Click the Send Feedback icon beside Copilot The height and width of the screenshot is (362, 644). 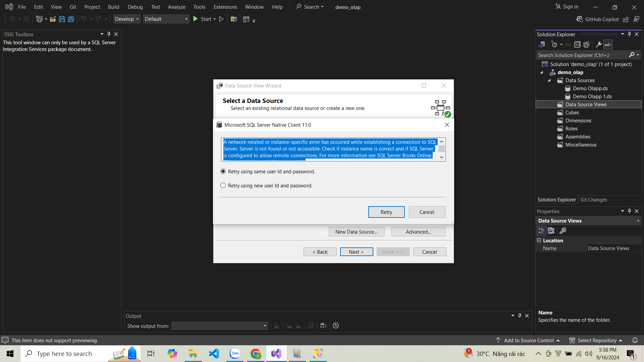tap(636, 19)
